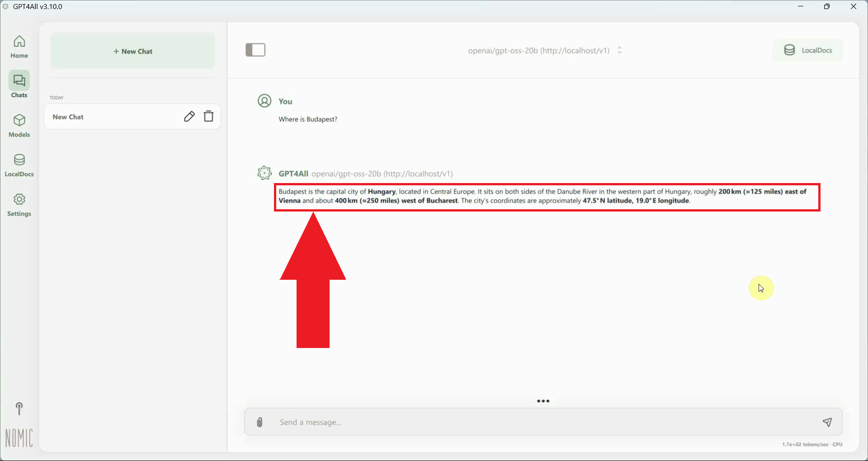Start a New Chat
Viewport: 868px width, 461px height.
point(133,51)
